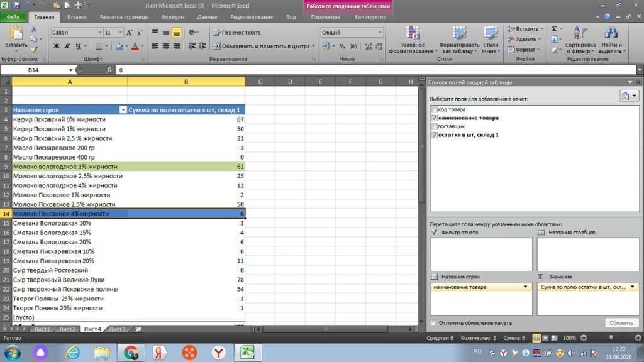Increase font size with the large A

(130, 33)
